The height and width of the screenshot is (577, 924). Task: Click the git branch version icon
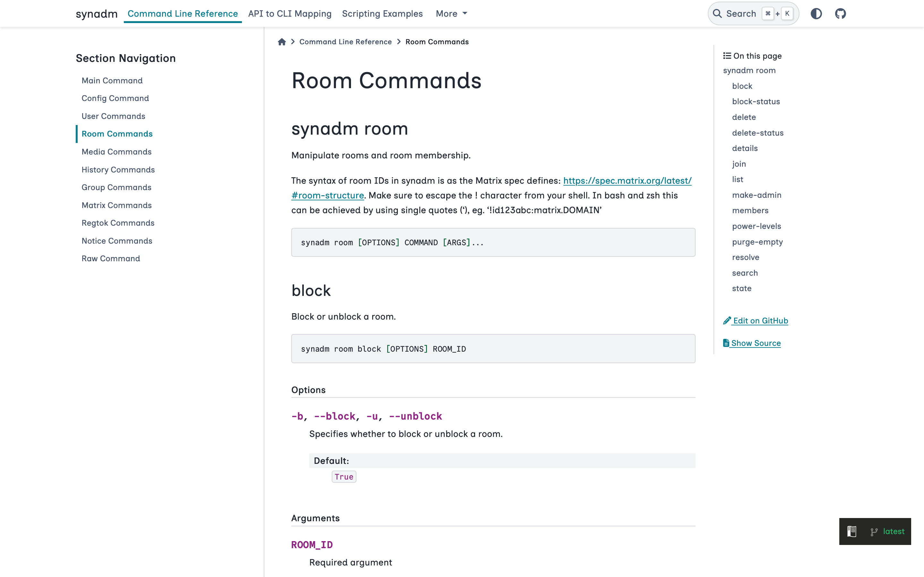(x=874, y=531)
